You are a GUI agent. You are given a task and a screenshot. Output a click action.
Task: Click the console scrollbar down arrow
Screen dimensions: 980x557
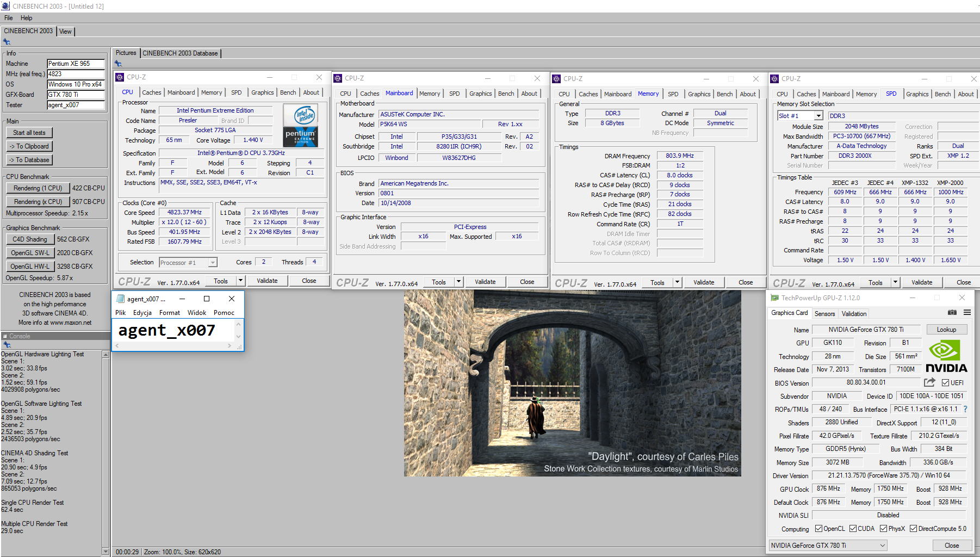106,552
